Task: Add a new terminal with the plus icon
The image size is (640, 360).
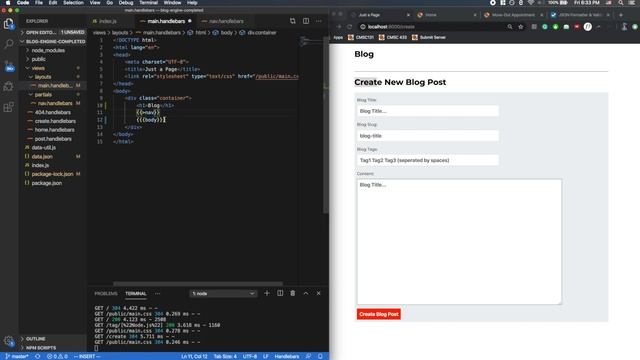Action: 267,293
